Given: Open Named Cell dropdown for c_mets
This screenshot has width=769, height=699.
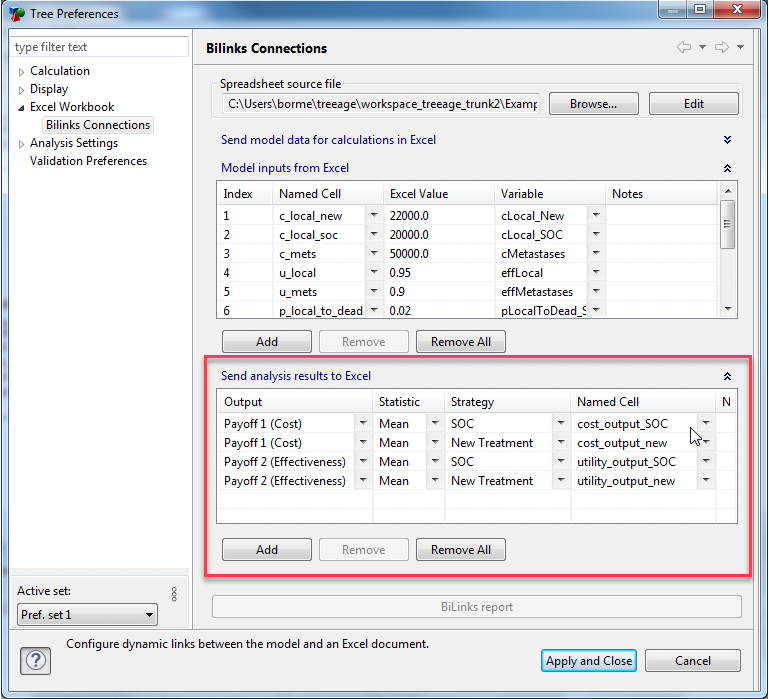Looking at the screenshot, I should click(x=374, y=253).
